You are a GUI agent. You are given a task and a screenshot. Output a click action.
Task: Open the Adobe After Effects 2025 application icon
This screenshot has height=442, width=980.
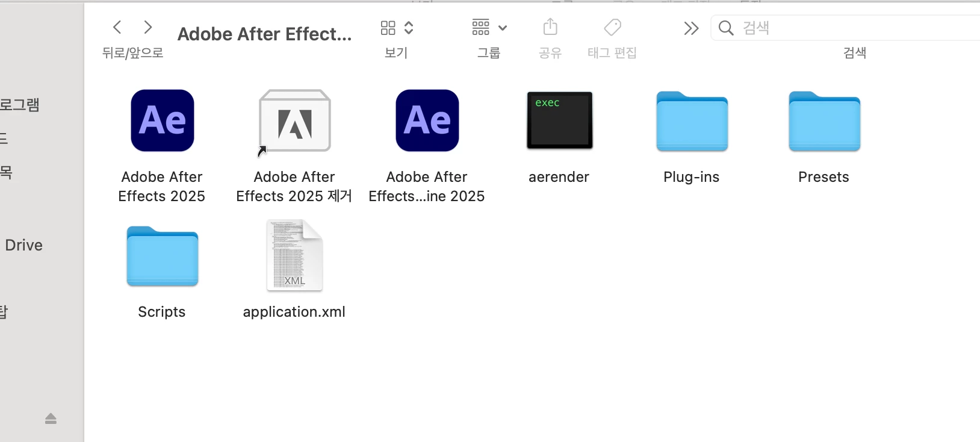(x=163, y=120)
